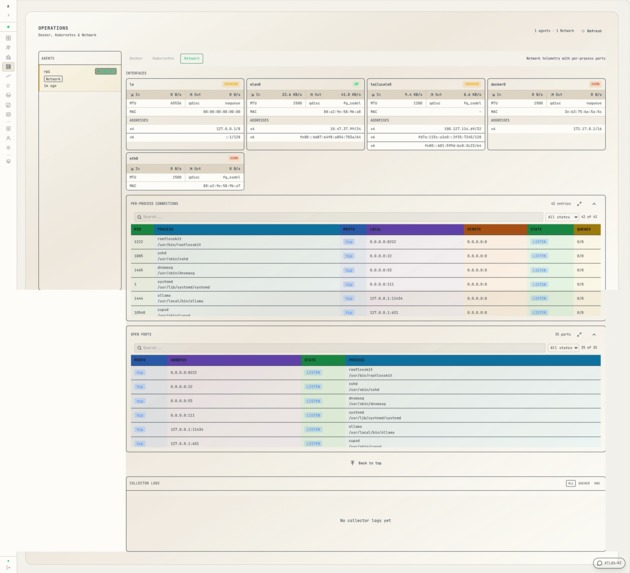Click the Out arrow icon on docker0 card

pos(553,95)
